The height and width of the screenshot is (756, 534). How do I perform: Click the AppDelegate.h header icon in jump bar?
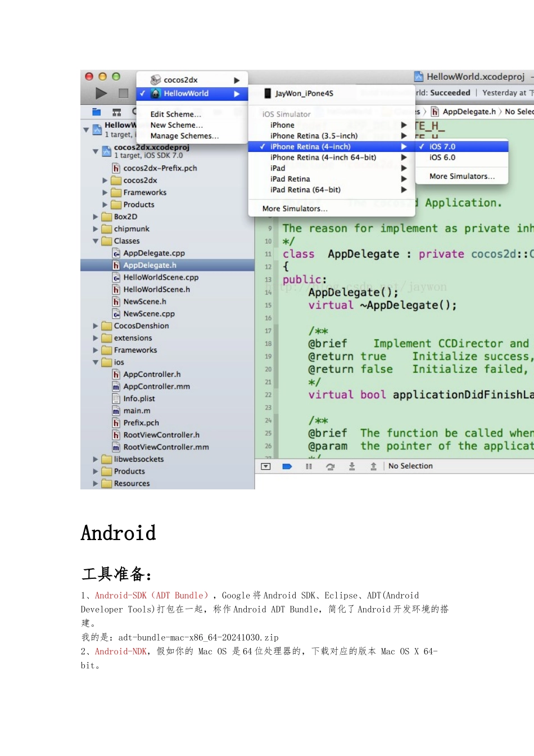pos(435,112)
